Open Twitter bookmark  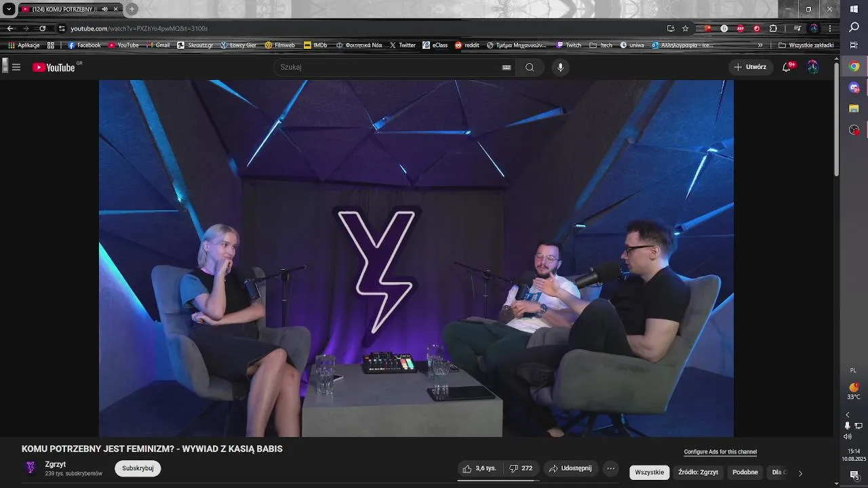[402, 45]
